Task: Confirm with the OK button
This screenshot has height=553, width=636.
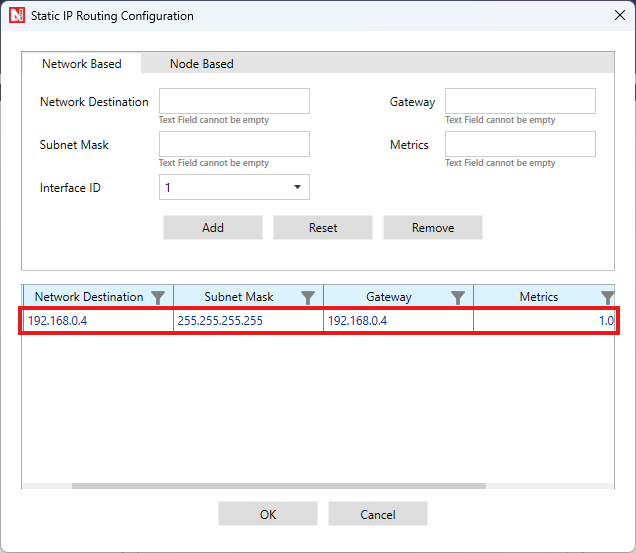Action: (x=268, y=514)
